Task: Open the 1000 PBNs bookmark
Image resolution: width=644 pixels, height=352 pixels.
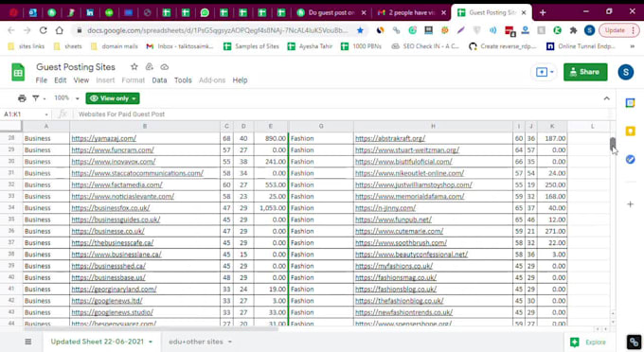Action: [x=361, y=46]
